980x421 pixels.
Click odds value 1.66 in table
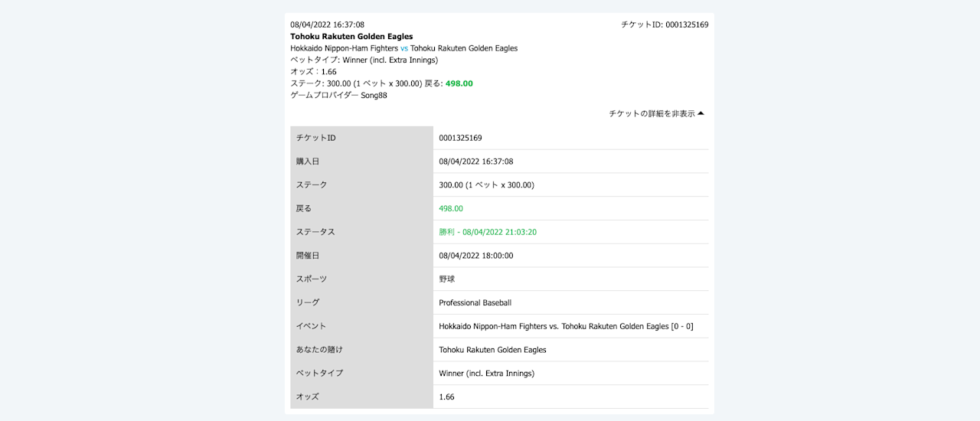click(446, 397)
